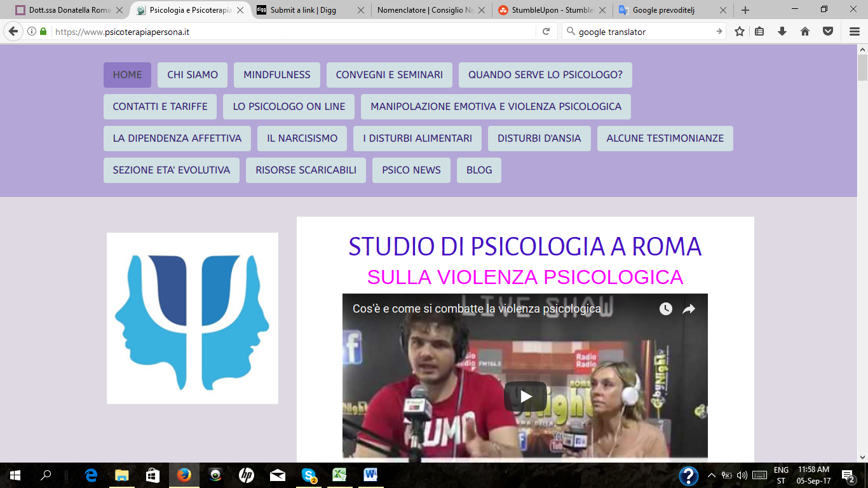868x488 pixels.
Task: Bookmark this page with the star icon
Action: pyautogui.click(x=740, y=32)
